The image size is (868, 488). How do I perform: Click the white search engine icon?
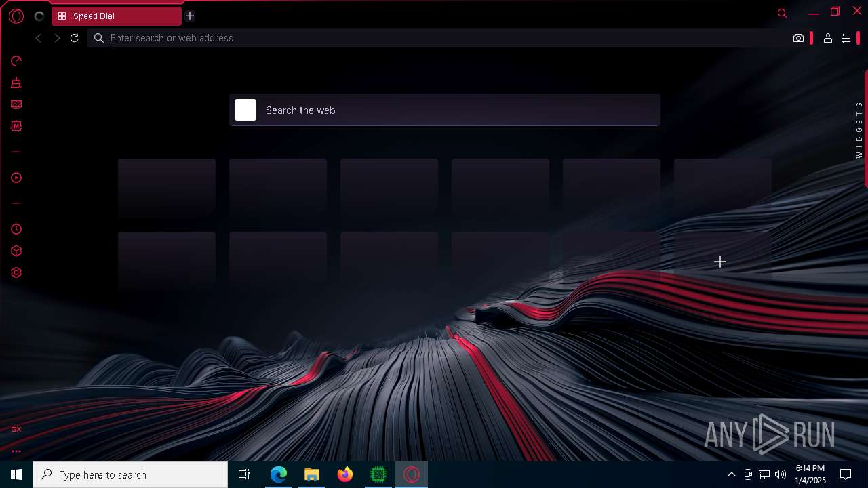(x=245, y=110)
